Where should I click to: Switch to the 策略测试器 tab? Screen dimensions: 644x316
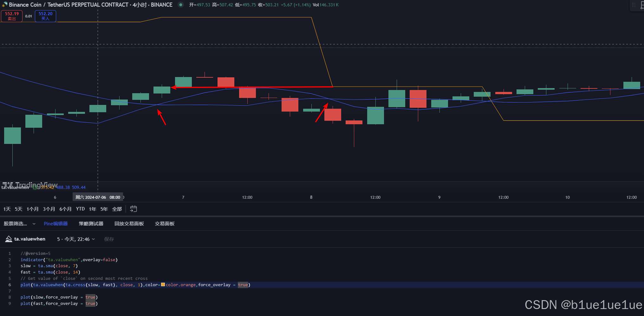coord(91,224)
